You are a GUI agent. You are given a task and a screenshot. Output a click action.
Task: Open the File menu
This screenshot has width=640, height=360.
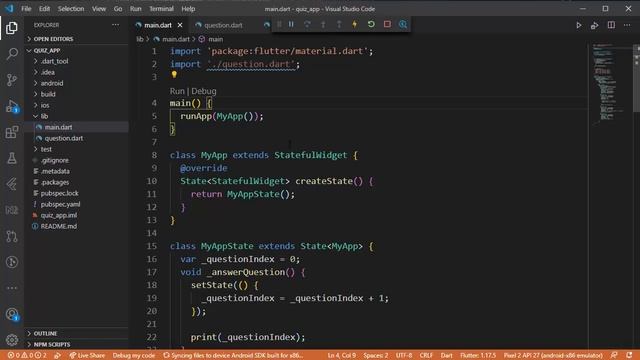pyautogui.click(x=26, y=9)
